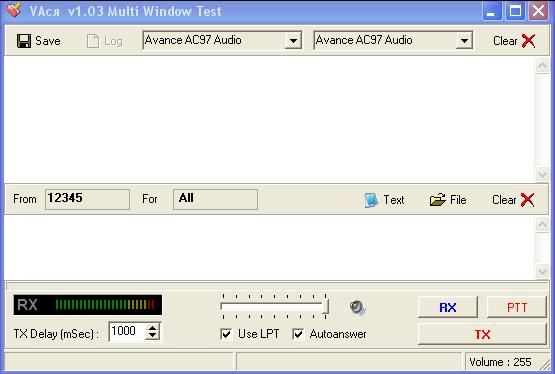The image size is (555, 374).
Task: Open the Text message icon
Action: pyautogui.click(x=371, y=200)
